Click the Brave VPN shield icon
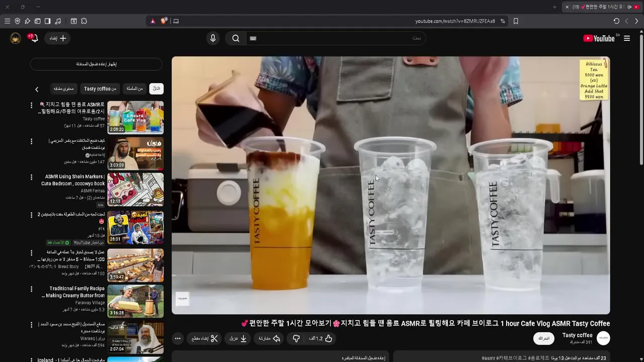Image resolution: width=644 pixels, height=362 pixels. (x=18, y=21)
